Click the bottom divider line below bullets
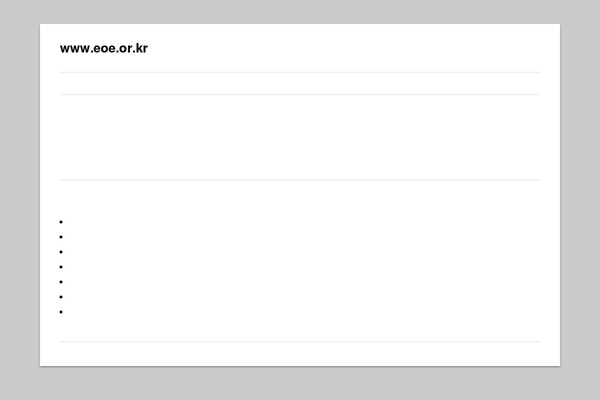The height and width of the screenshot is (400, 600). [300, 341]
